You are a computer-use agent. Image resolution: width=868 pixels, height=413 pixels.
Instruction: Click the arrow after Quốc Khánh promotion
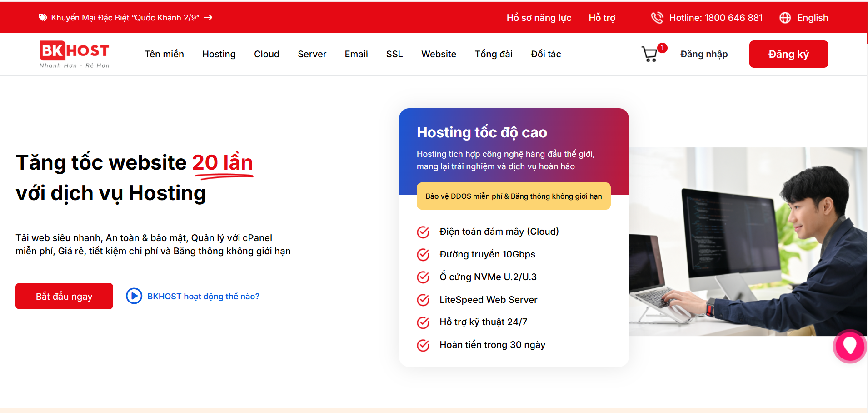coord(209,18)
